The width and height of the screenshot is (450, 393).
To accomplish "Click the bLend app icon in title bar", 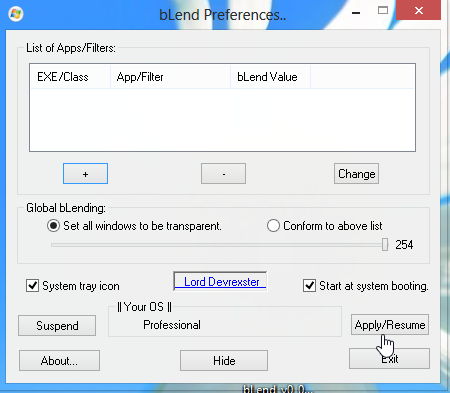I will pyautogui.click(x=15, y=14).
